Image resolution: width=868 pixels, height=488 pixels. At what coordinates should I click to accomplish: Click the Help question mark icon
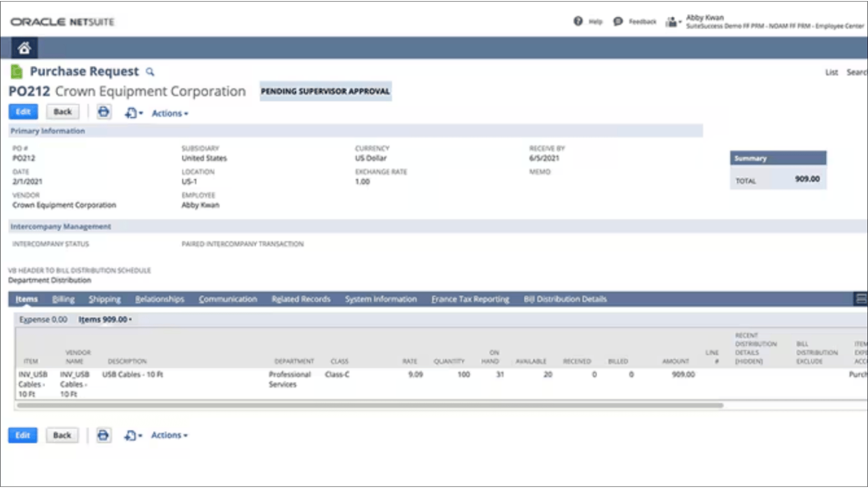pyautogui.click(x=578, y=21)
